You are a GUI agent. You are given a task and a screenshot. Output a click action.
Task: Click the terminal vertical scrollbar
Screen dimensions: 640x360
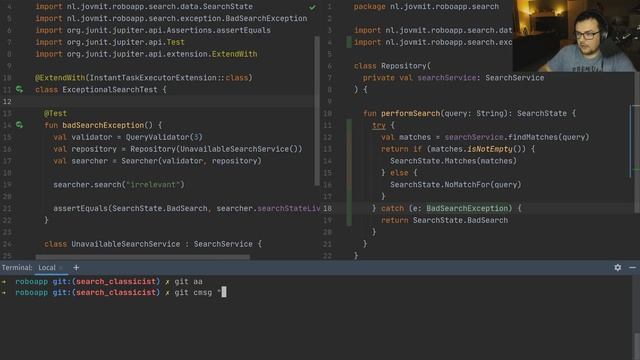636,346
